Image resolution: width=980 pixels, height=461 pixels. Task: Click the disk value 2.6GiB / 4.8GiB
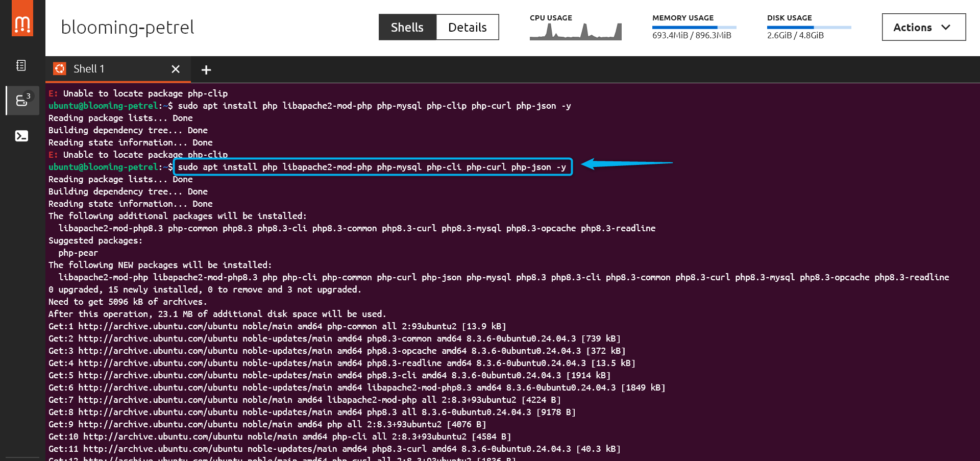click(x=795, y=35)
